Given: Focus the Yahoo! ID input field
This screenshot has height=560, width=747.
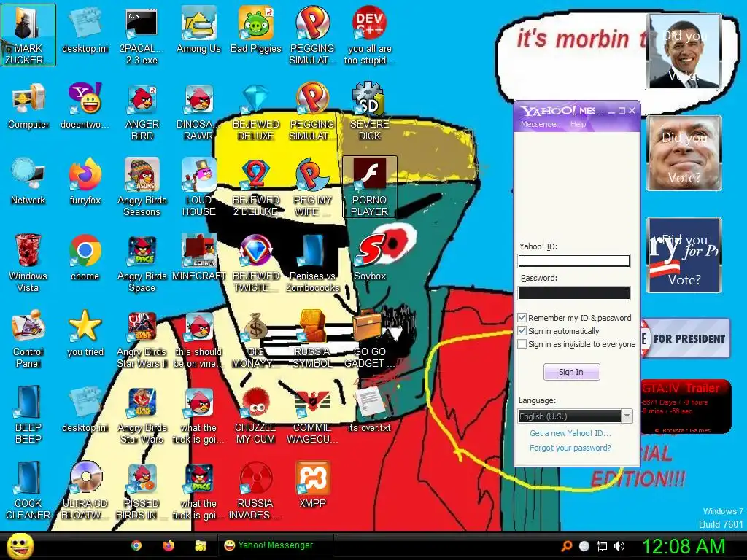Looking at the screenshot, I should click(574, 261).
